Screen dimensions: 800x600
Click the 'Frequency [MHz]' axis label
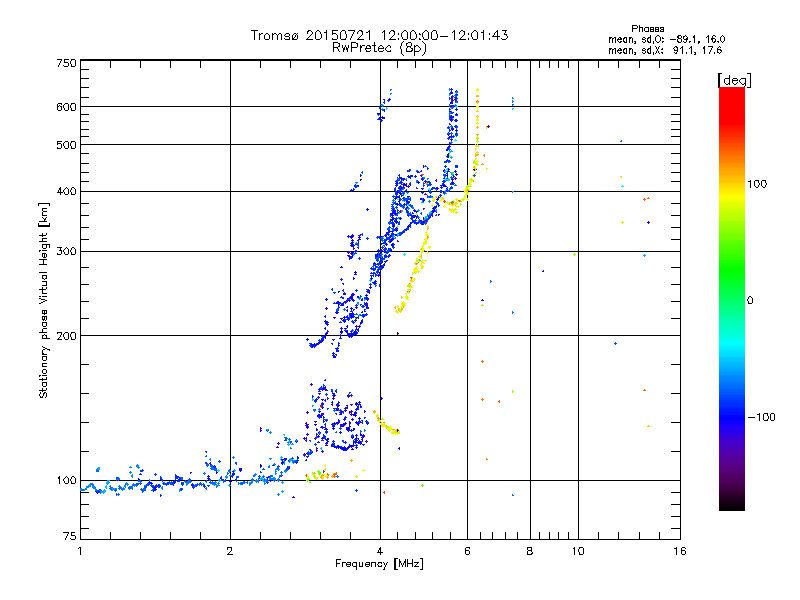(x=379, y=564)
